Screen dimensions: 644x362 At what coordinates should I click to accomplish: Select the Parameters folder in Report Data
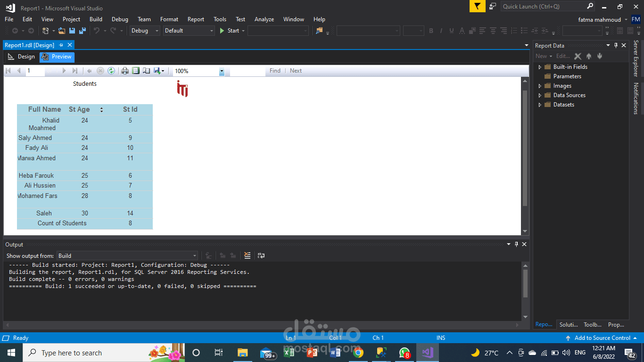567,76
